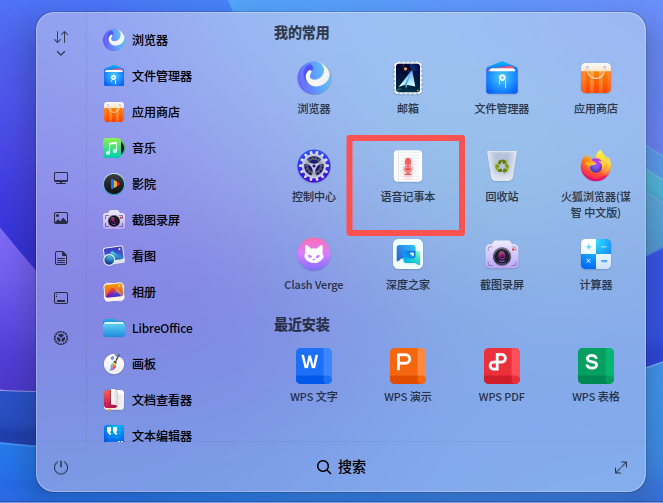663x503 pixels.
Task: Open the sort mode dropdown in the sidebar
Action: 61,43
